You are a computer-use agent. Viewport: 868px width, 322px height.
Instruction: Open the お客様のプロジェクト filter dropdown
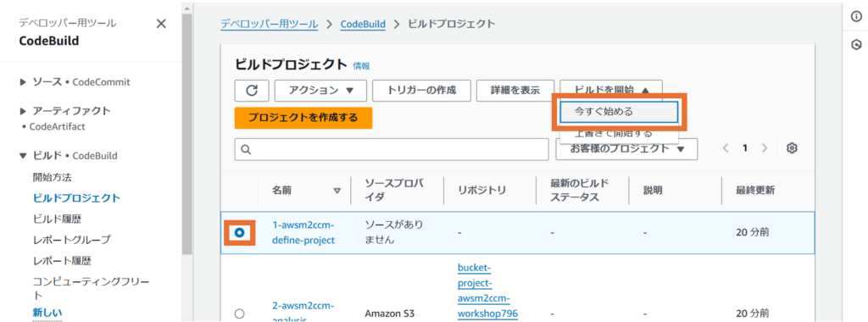(x=626, y=149)
